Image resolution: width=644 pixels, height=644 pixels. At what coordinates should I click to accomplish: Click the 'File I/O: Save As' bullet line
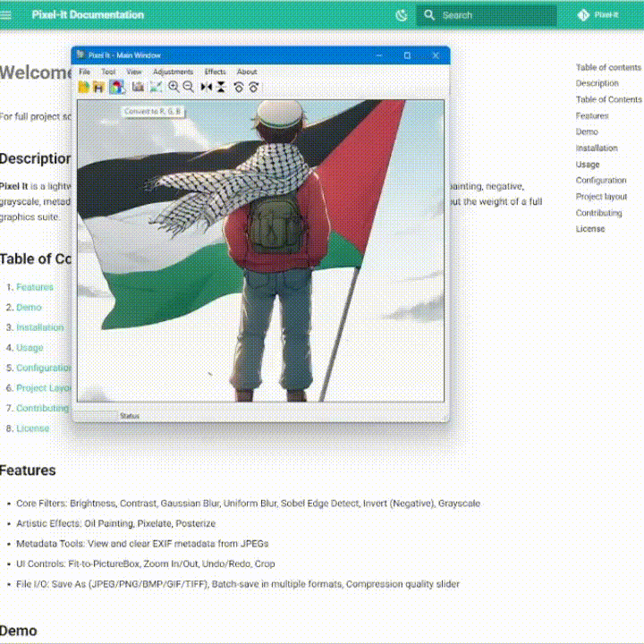coord(238,584)
